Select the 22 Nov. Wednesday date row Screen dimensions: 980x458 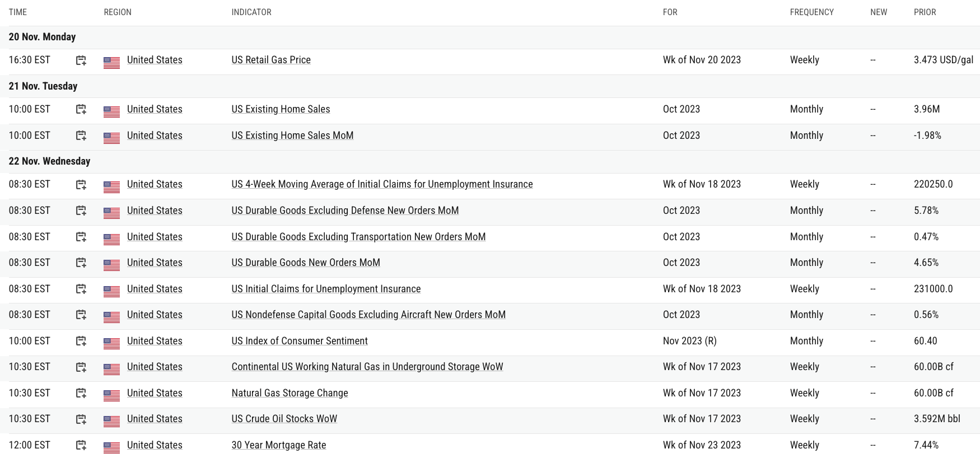(490, 161)
